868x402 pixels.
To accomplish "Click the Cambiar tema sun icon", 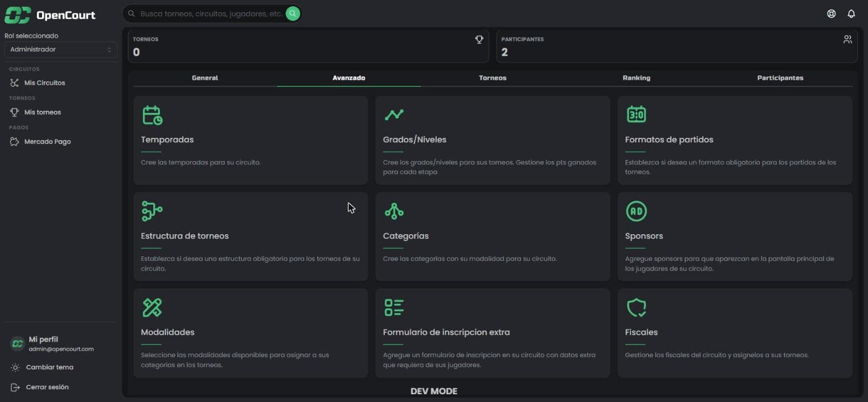I will point(15,368).
